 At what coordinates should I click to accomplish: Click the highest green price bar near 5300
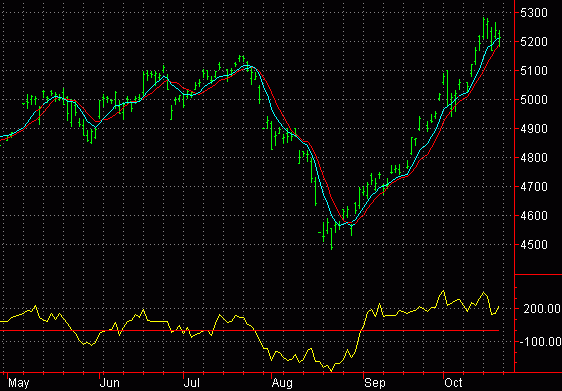(484, 28)
